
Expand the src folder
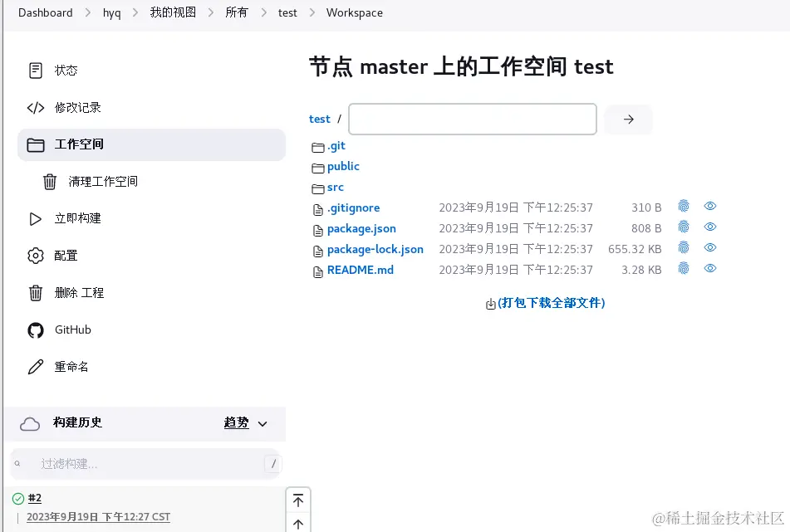pyautogui.click(x=335, y=187)
